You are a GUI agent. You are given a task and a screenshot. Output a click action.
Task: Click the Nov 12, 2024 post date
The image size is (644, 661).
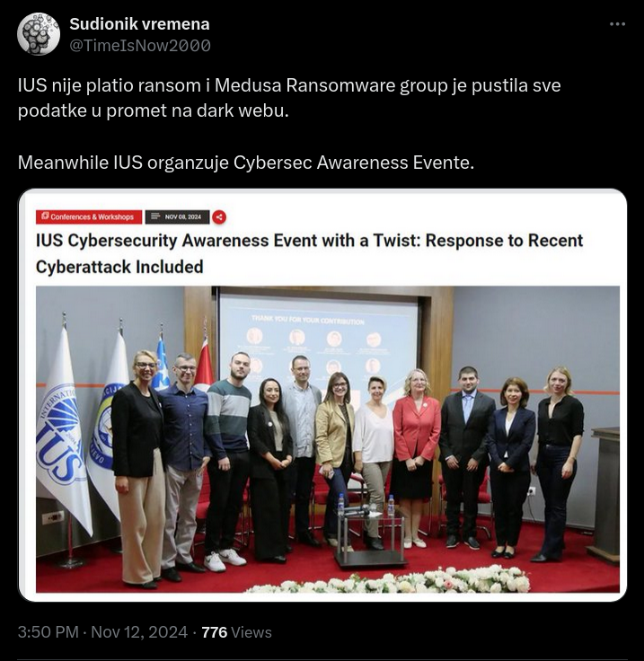(139, 632)
